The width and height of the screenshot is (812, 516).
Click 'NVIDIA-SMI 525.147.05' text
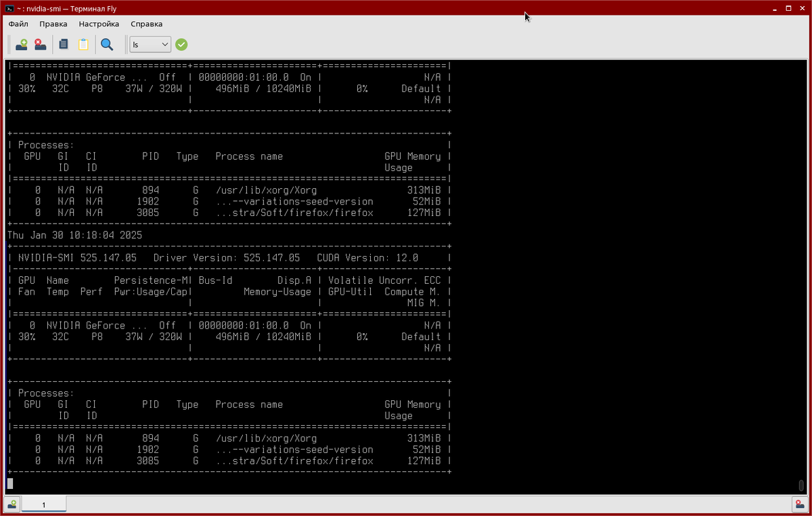tap(77, 258)
